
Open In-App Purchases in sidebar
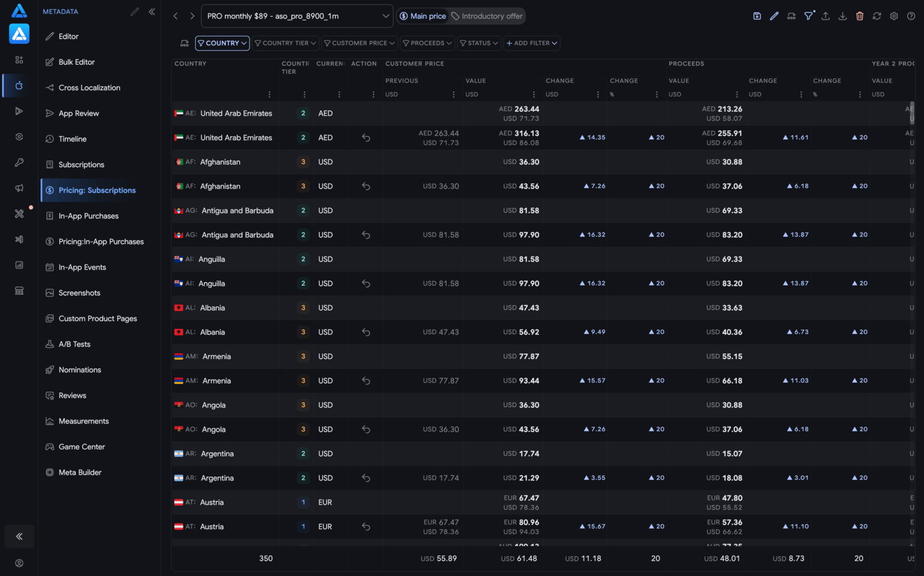[89, 216]
